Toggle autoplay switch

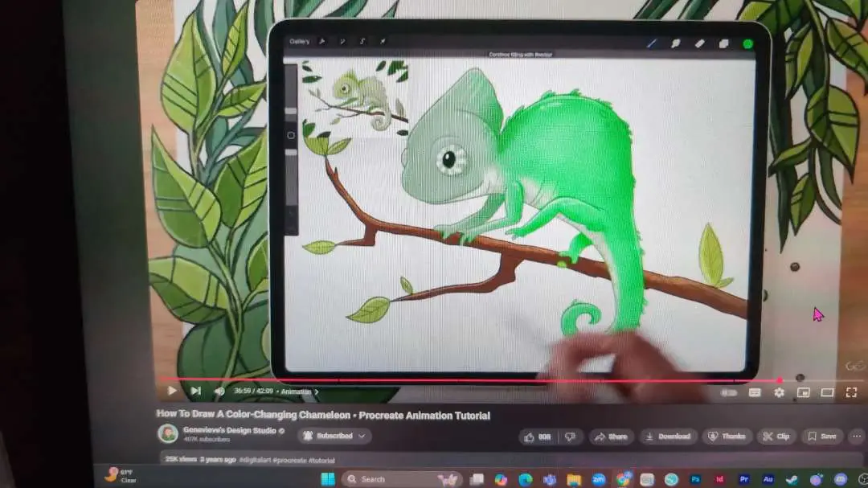coord(729,392)
